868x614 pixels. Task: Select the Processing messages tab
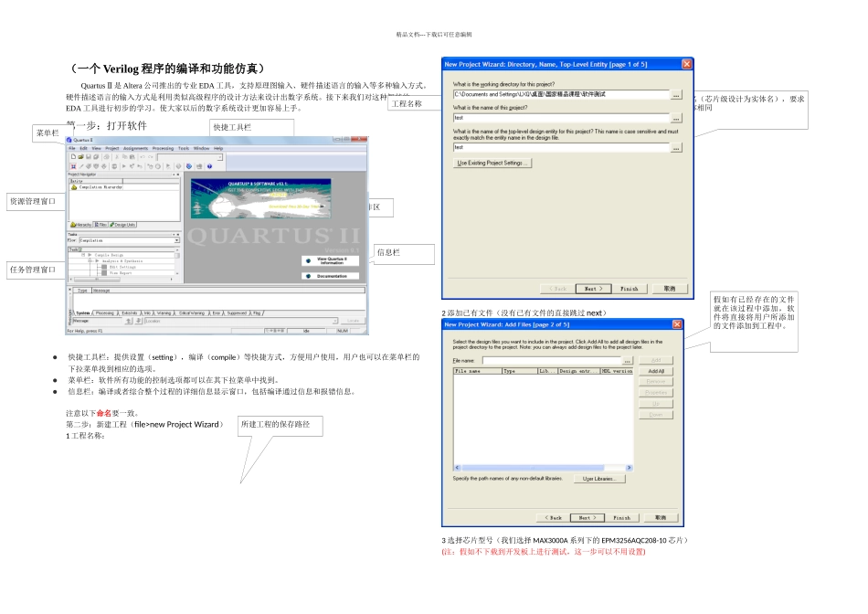click(x=105, y=313)
